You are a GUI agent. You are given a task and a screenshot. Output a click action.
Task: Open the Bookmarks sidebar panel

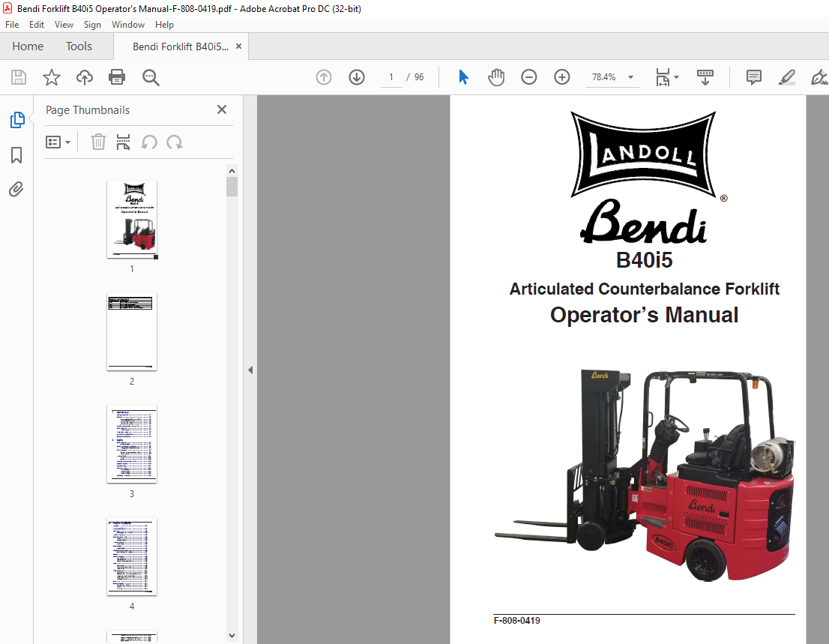16,155
